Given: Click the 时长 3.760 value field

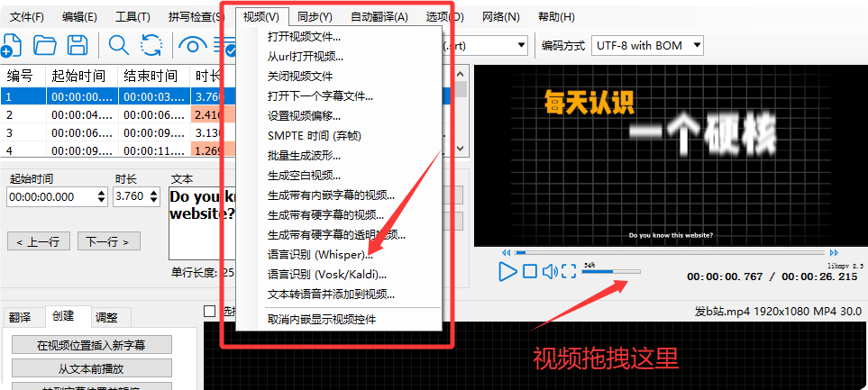Looking at the screenshot, I should pyautogui.click(x=131, y=196).
